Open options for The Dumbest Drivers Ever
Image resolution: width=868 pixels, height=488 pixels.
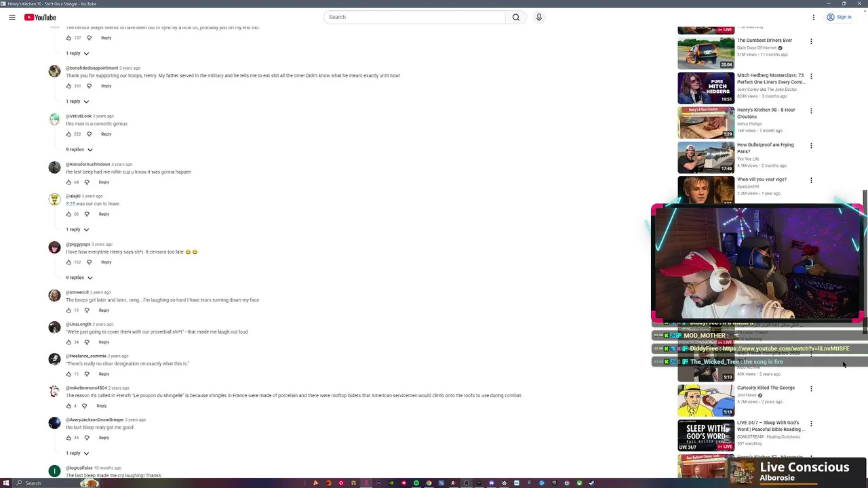point(811,41)
